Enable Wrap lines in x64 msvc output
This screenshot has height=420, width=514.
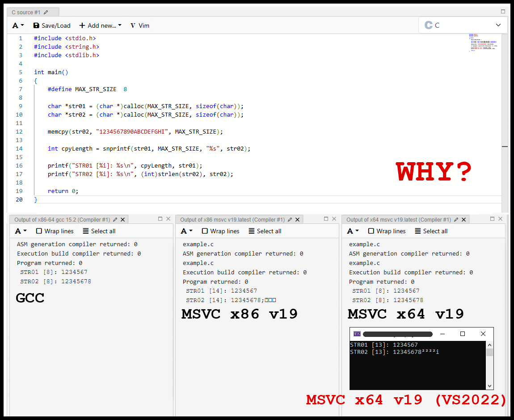[x=387, y=231]
